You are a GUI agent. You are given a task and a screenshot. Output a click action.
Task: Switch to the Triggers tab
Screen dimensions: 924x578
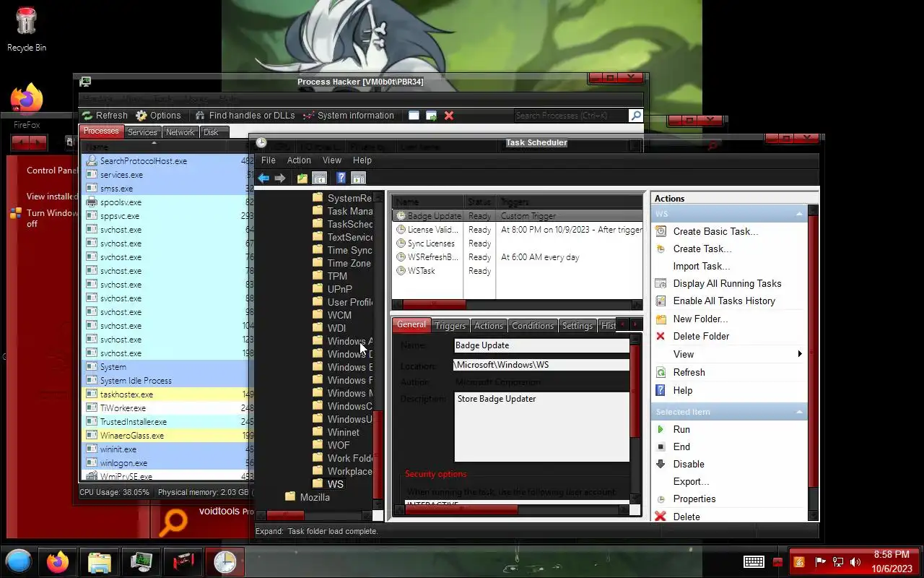point(450,326)
